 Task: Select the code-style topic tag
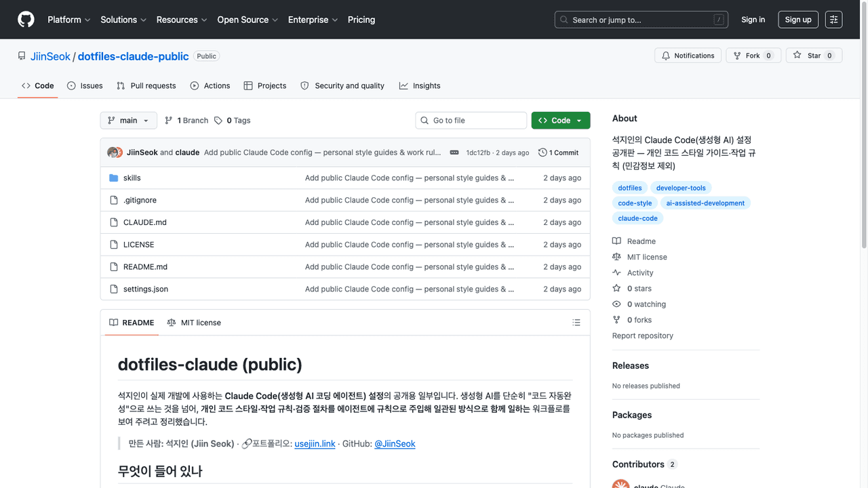tap(635, 203)
